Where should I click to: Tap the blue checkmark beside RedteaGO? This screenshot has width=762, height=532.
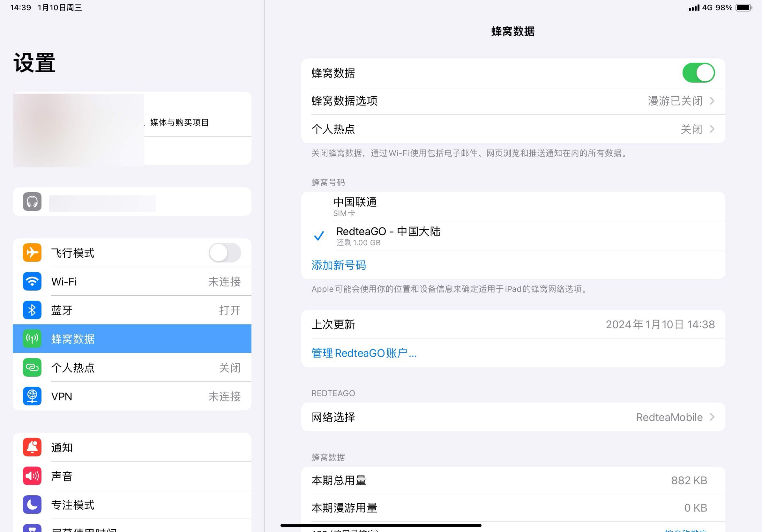click(x=319, y=236)
